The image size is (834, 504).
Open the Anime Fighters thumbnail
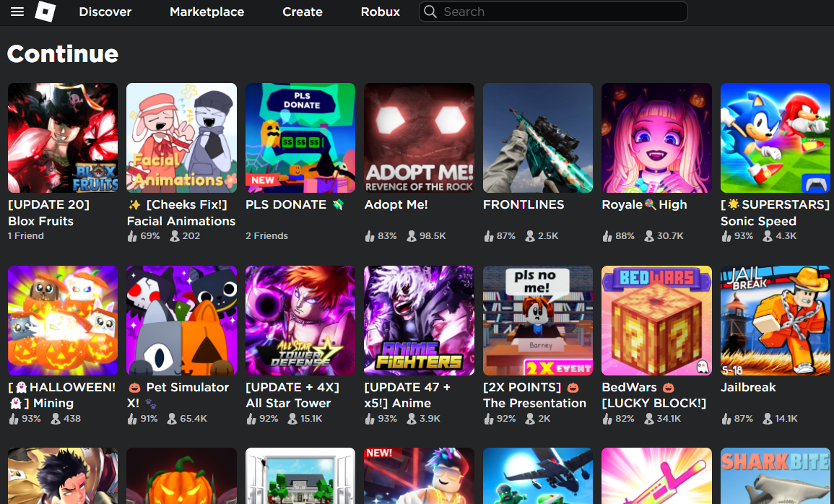(419, 321)
